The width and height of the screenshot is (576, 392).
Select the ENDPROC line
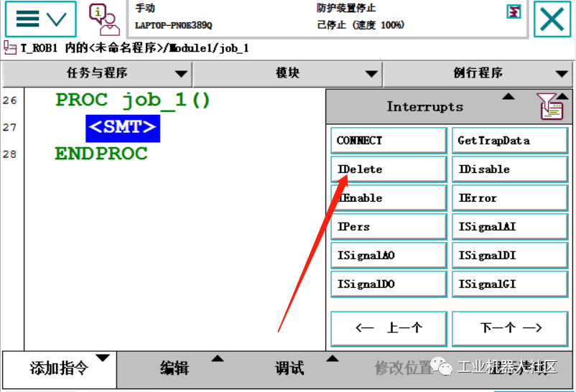pyautogui.click(x=101, y=154)
